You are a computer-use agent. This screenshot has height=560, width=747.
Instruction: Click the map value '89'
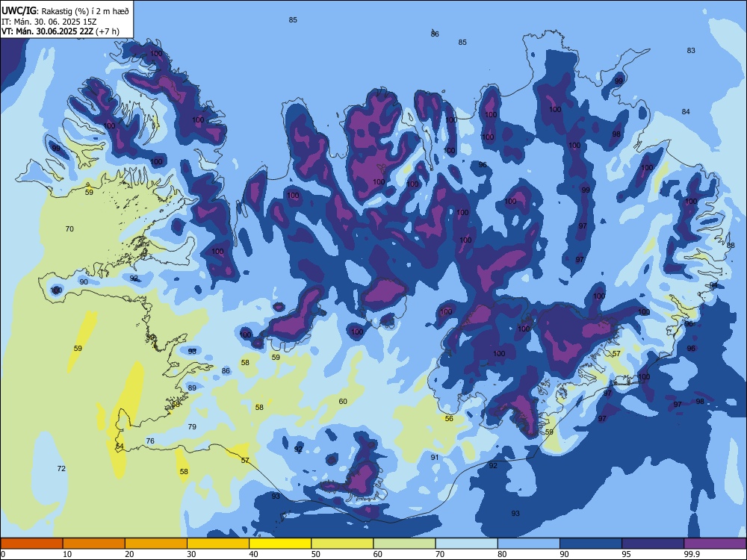[x=192, y=388]
